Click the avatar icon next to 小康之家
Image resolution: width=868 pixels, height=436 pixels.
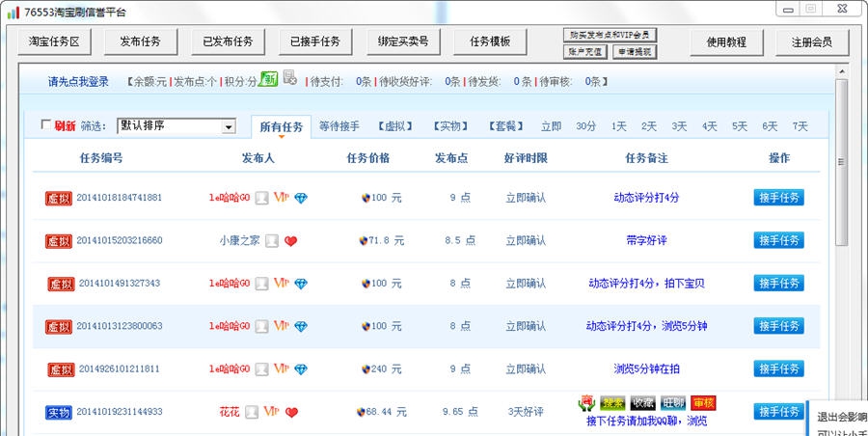pyautogui.click(x=271, y=241)
